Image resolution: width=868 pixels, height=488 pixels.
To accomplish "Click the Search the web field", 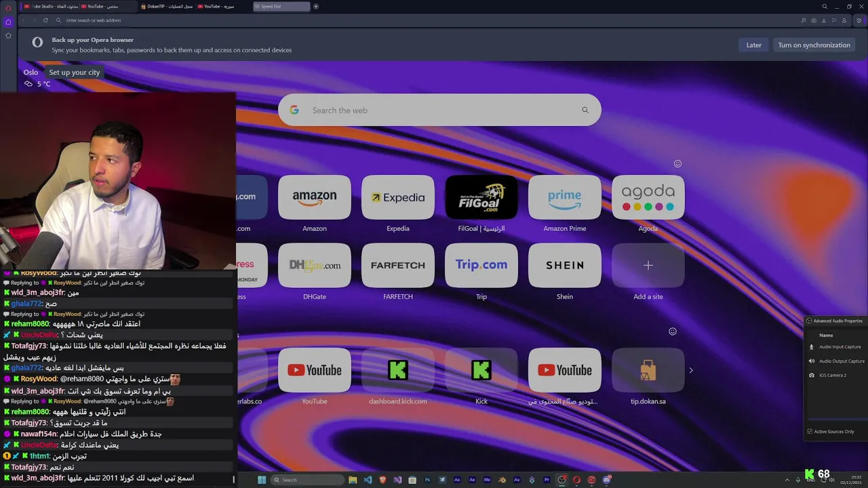I will (439, 110).
